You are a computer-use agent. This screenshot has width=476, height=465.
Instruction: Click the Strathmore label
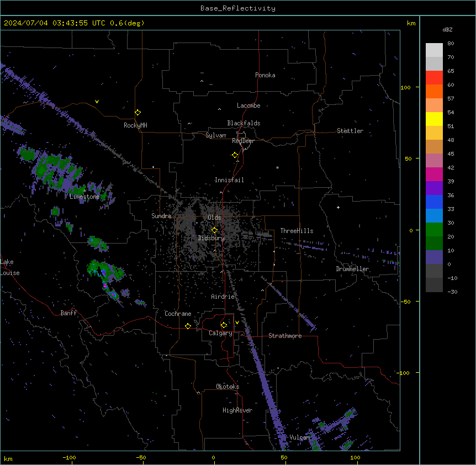285,336
